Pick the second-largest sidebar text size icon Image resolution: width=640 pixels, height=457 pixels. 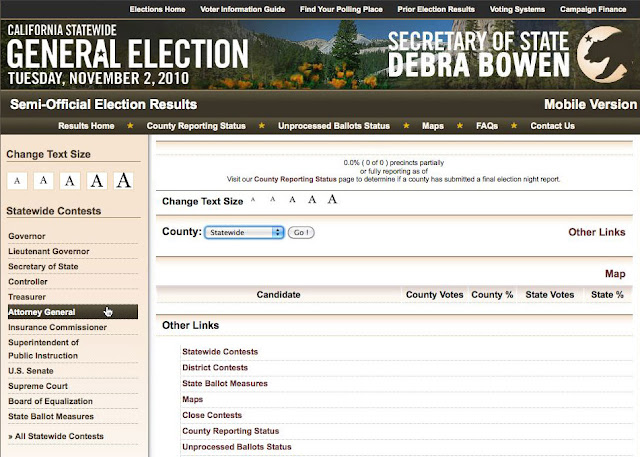pyautogui.click(x=97, y=181)
